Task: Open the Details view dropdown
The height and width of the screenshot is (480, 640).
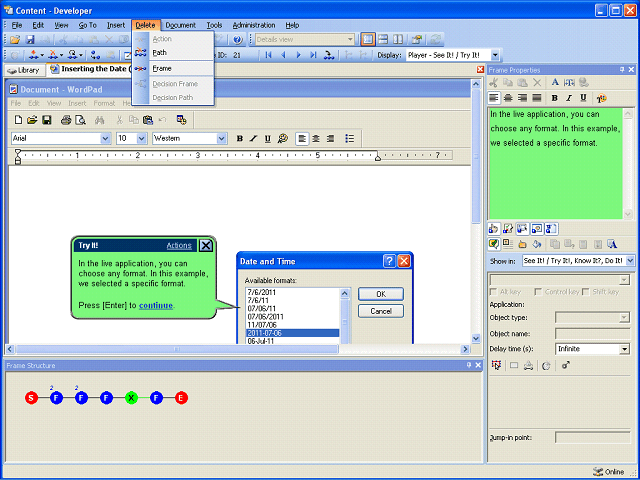Action: 350,40
